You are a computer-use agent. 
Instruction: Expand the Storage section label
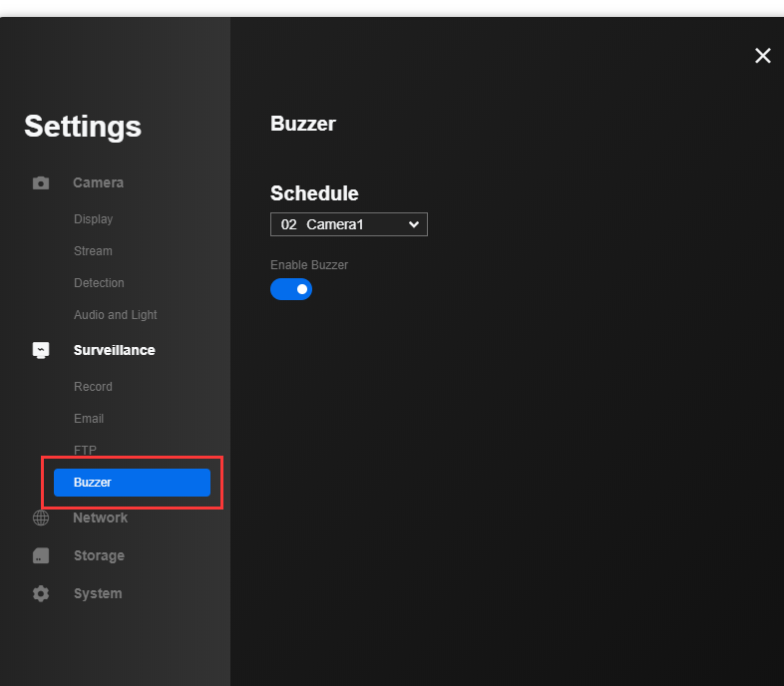coord(99,555)
